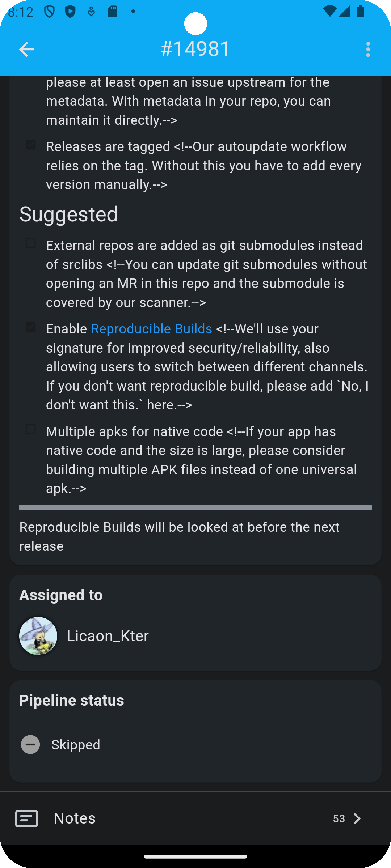Screen dimensions: 391x868
Task: Toggle the Enable Reproducible Builds checkbox
Action: [x=31, y=327]
